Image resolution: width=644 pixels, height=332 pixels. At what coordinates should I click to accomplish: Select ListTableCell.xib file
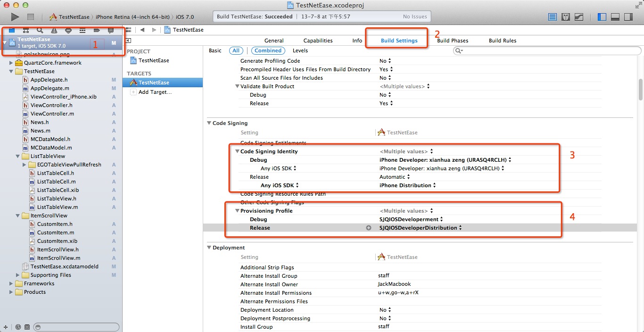pyautogui.click(x=58, y=190)
